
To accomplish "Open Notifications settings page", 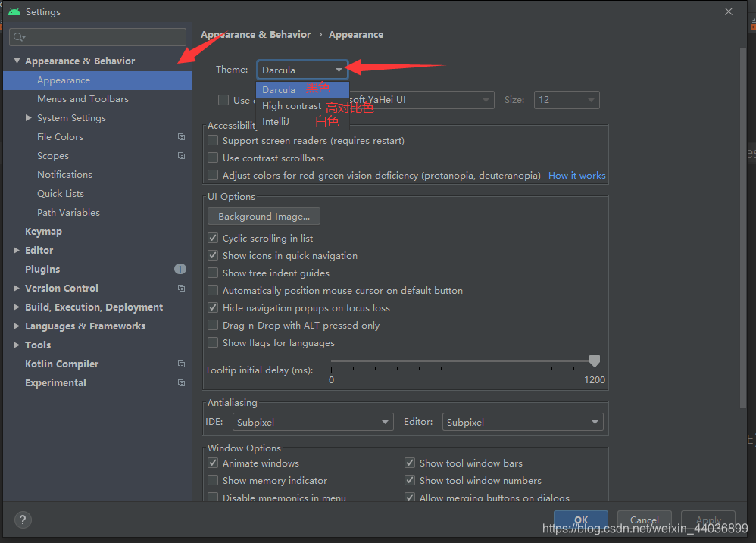I will tap(64, 174).
